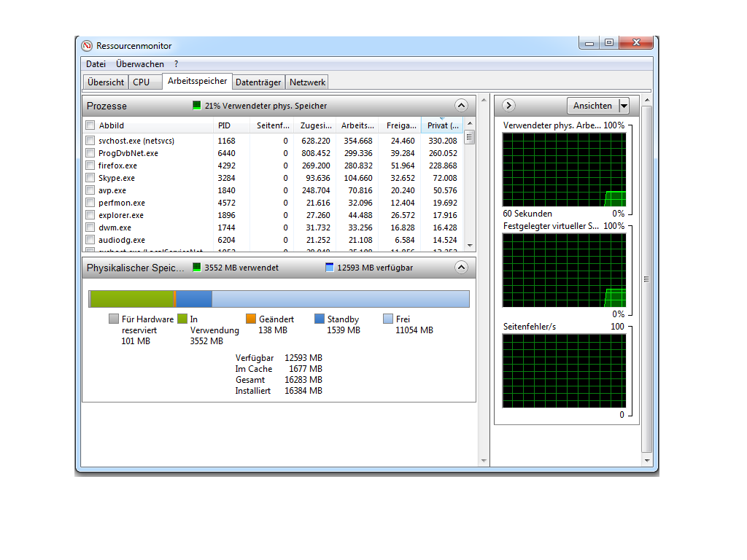Switch to the Übersicht tab
The width and height of the screenshot is (747, 560).
106,82
